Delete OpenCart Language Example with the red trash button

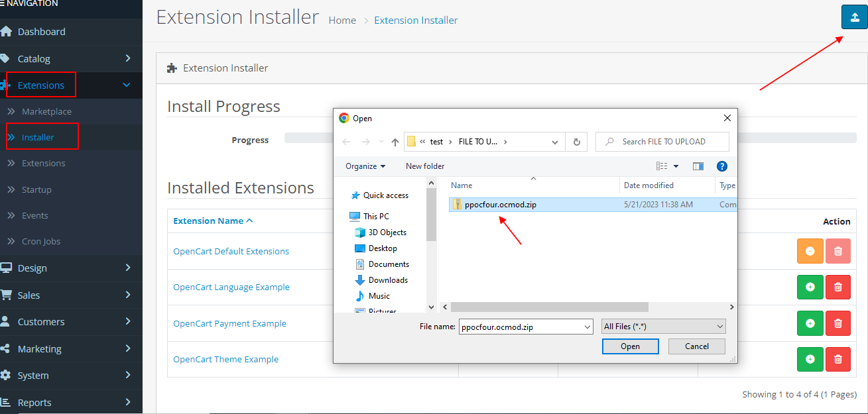point(838,287)
